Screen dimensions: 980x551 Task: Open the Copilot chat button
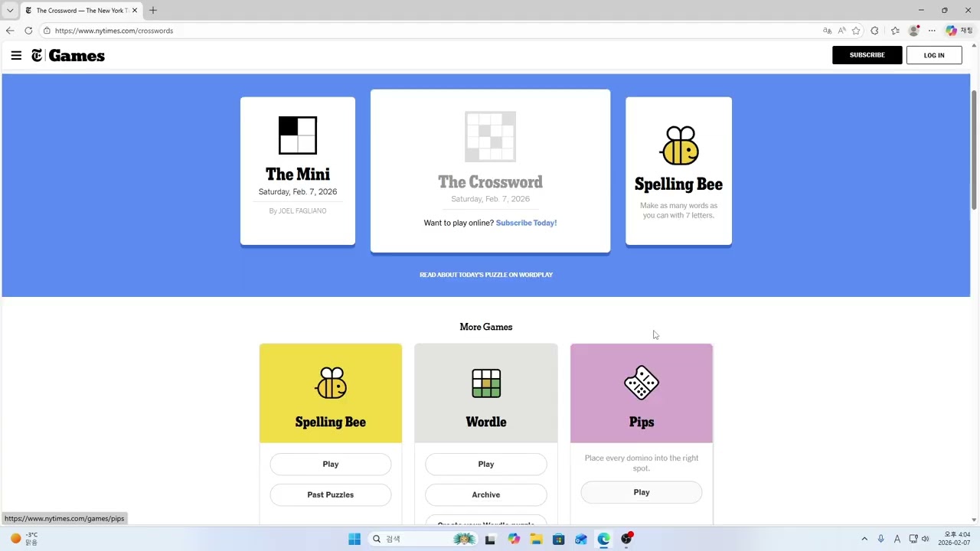coord(962,31)
